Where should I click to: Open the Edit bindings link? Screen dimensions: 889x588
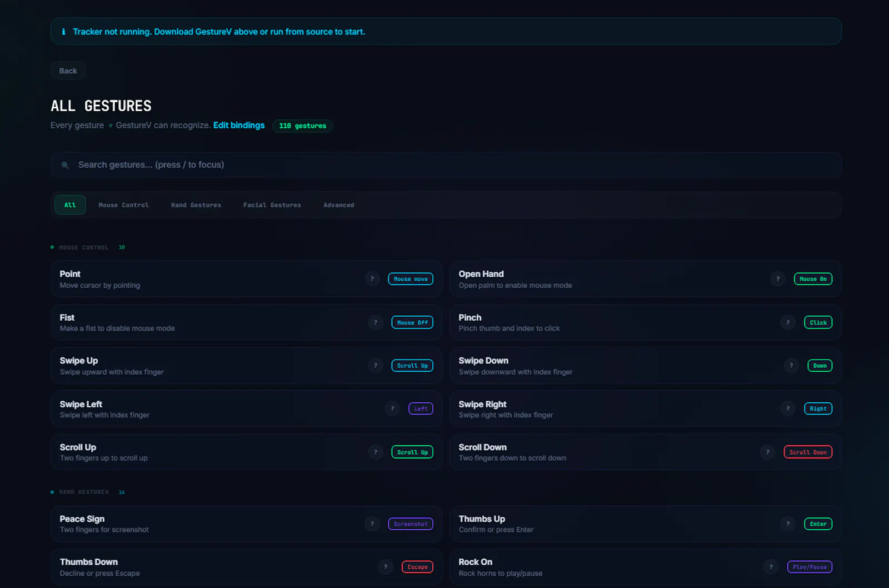point(239,125)
